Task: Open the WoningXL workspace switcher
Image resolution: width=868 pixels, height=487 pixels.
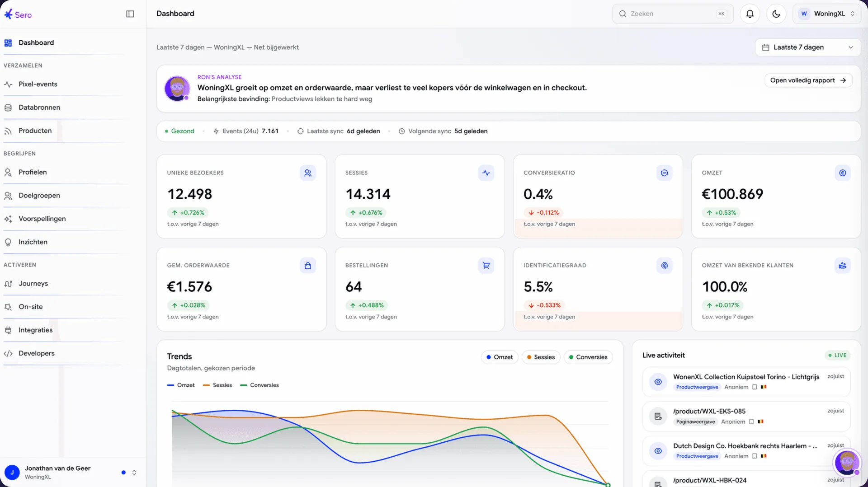Action: (827, 14)
